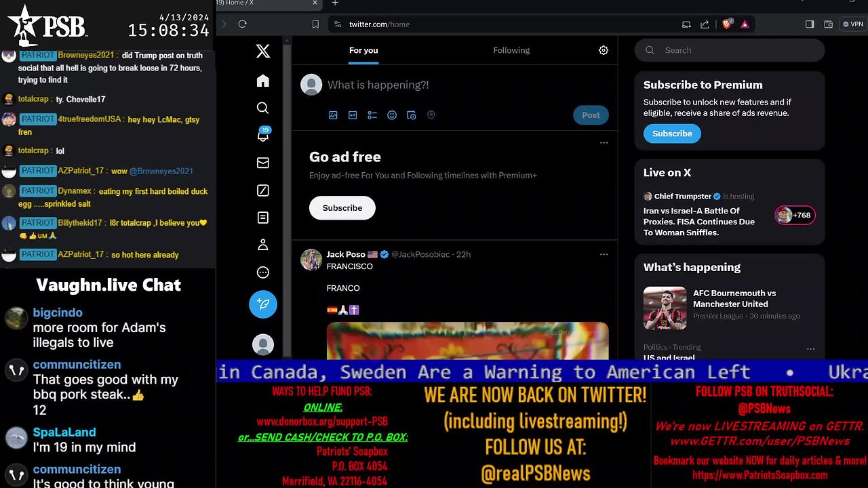Schedule the post with calendar icon

(412, 115)
